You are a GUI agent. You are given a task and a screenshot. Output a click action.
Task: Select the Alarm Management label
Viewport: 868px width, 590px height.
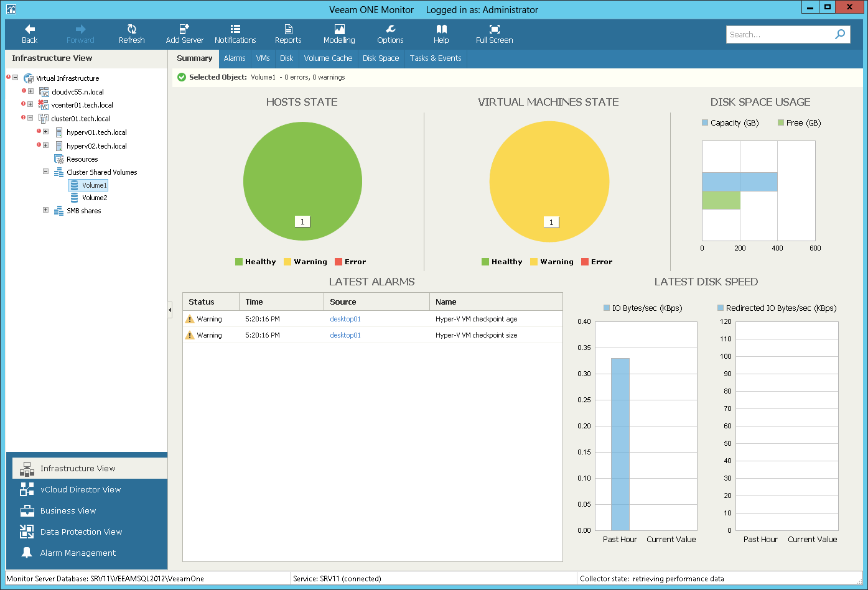[78, 553]
